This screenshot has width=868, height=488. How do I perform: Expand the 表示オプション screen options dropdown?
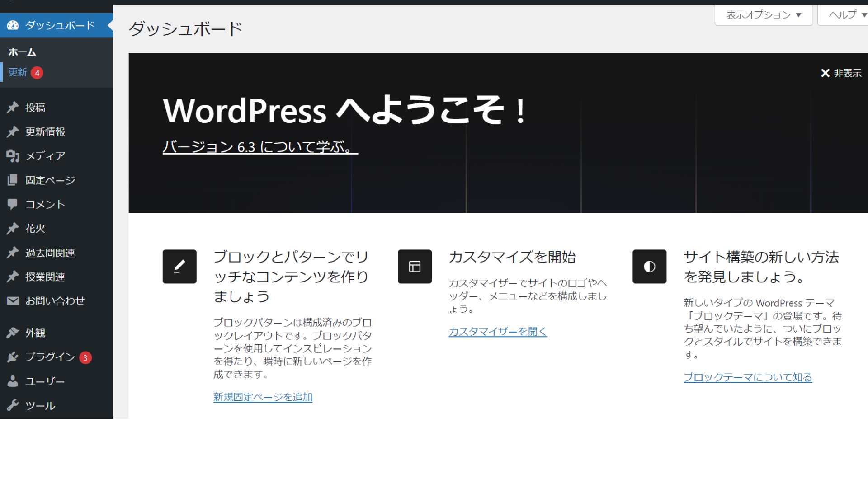(764, 15)
